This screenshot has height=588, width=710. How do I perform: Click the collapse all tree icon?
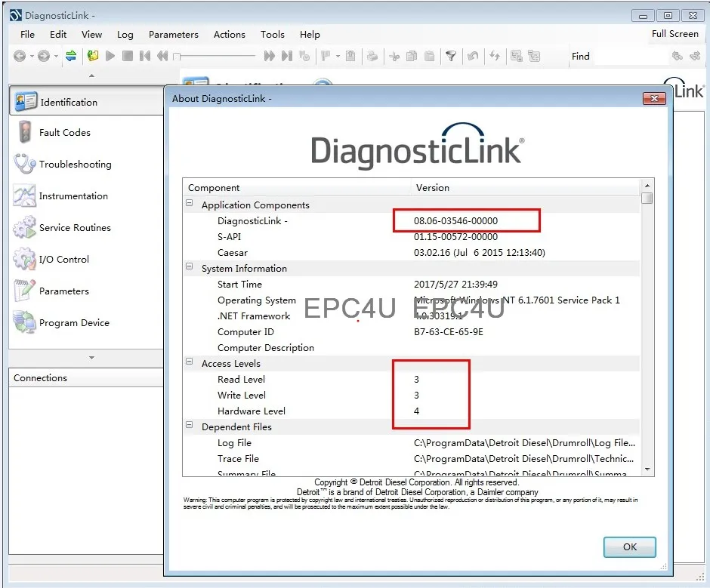pyautogui.click(x=534, y=56)
